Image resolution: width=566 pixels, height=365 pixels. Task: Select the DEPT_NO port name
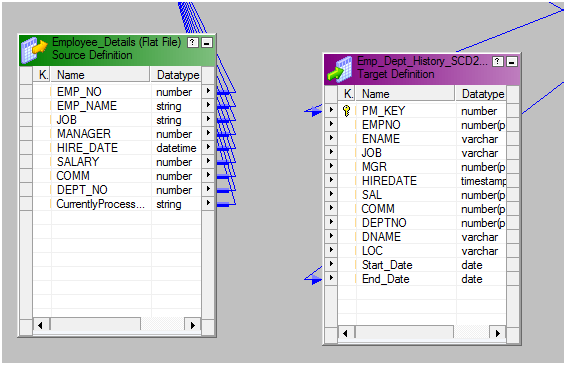pos(82,190)
